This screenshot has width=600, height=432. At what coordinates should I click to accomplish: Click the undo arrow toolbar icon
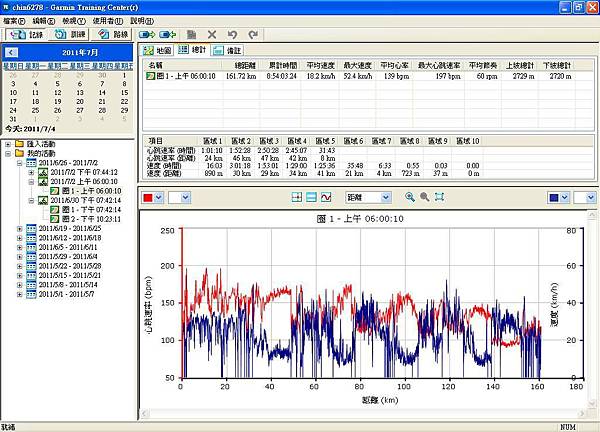[x=231, y=33]
